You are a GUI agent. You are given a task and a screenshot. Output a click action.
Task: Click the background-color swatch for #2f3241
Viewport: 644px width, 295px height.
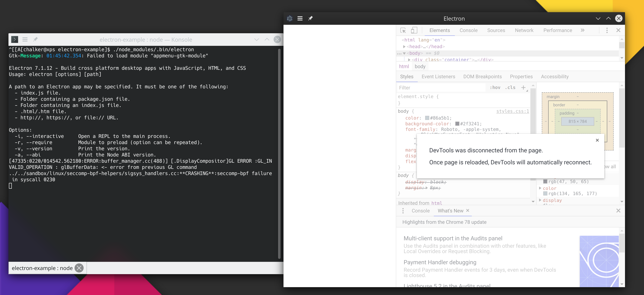[x=457, y=124]
